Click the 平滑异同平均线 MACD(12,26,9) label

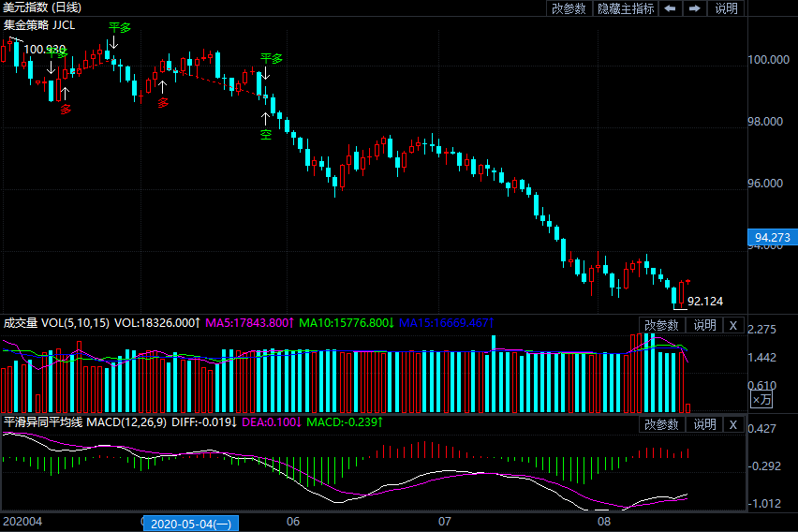coord(84,422)
